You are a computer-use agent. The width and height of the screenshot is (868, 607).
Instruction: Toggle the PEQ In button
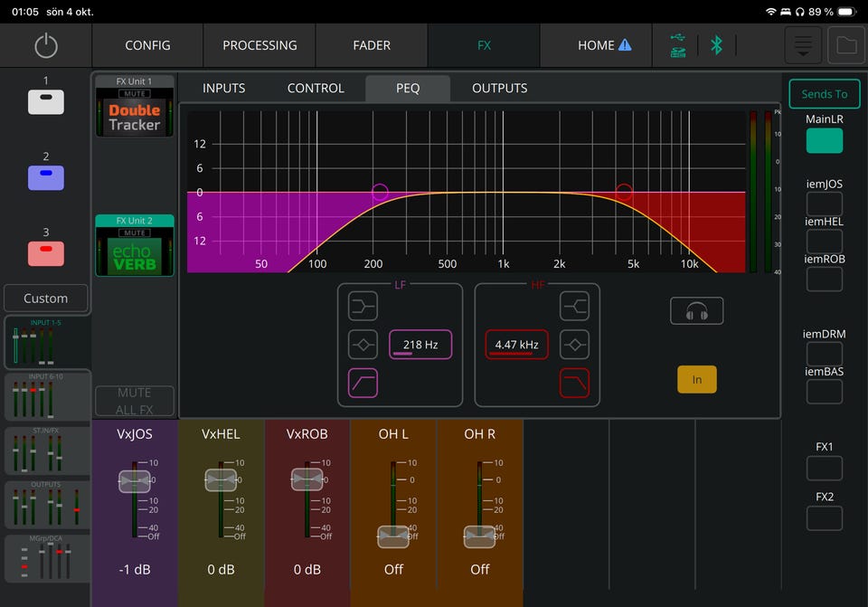(697, 379)
